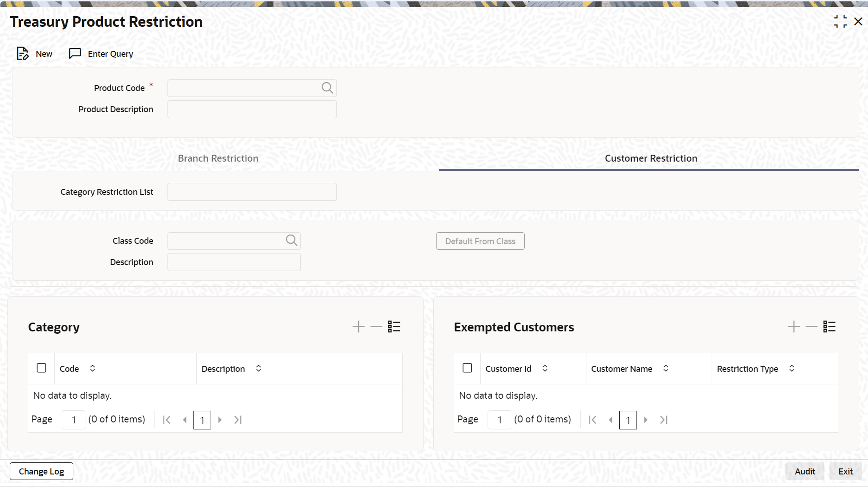
Task: Switch to Branch Restriction tab
Action: pos(218,159)
